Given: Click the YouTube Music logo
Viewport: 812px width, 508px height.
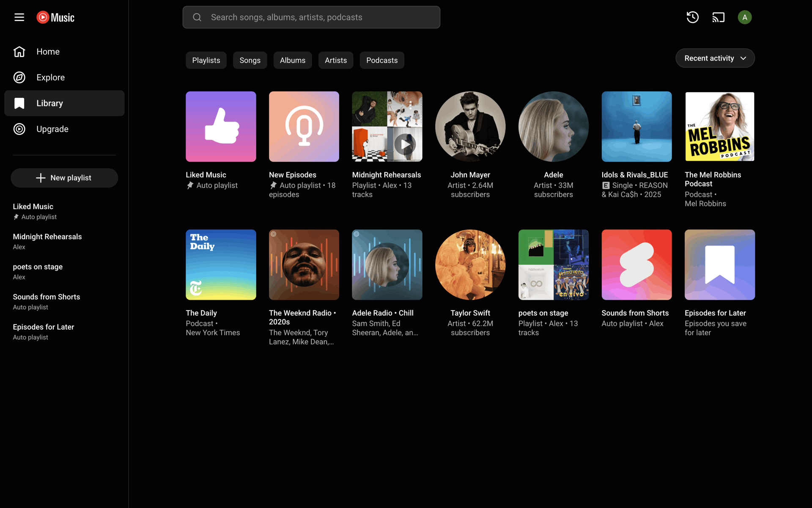Looking at the screenshot, I should (55, 17).
